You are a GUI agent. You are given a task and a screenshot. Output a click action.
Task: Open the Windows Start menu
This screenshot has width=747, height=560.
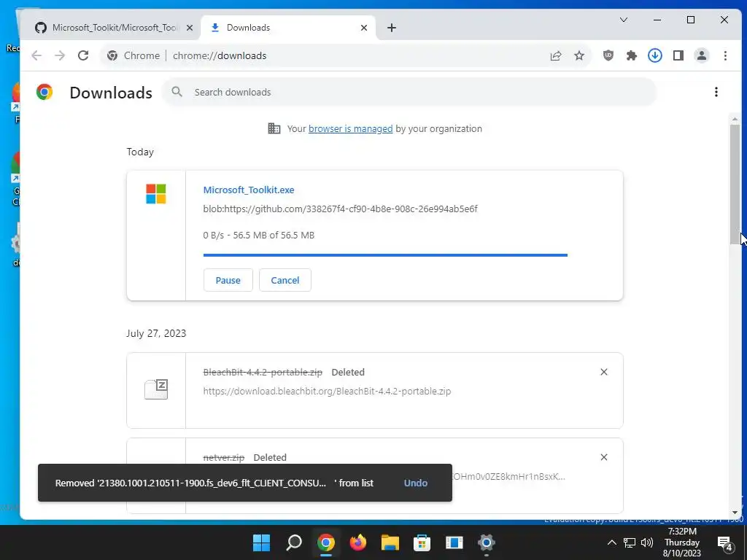(262, 542)
